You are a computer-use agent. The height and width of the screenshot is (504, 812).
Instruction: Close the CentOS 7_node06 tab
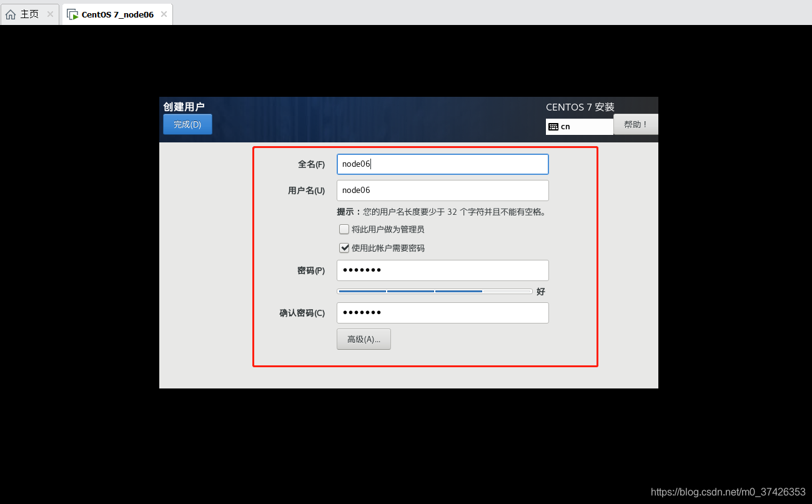point(164,14)
